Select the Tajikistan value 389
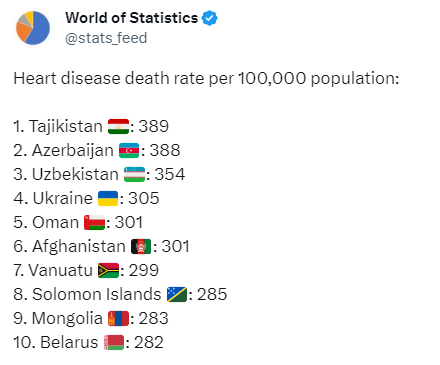This screenshot has width=440, height=365. [x=154, y=127]
